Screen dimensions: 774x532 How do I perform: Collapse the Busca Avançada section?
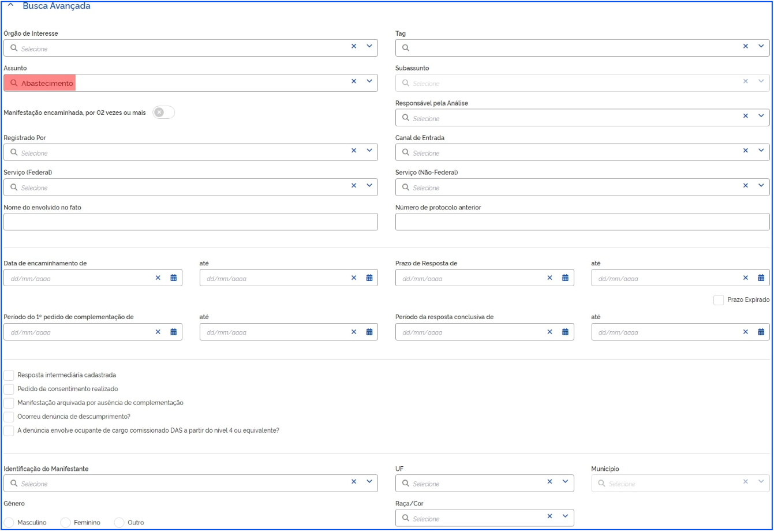point(10,6)
